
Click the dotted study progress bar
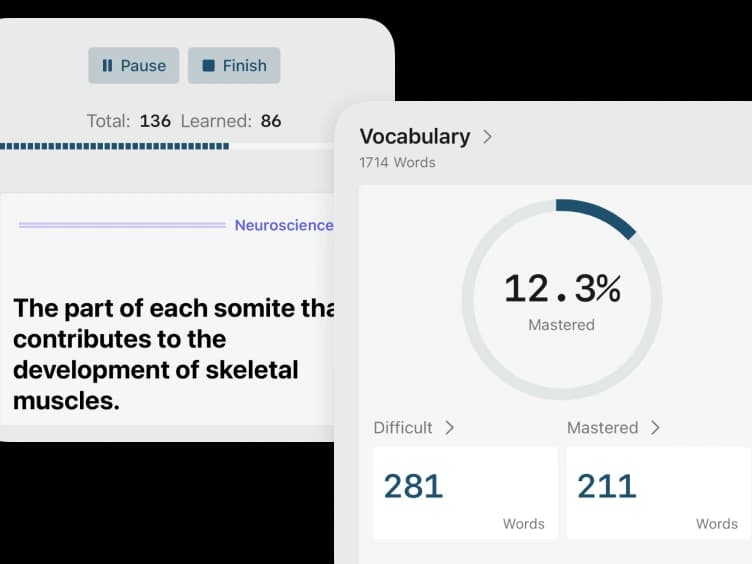click(x=114, y=146)
